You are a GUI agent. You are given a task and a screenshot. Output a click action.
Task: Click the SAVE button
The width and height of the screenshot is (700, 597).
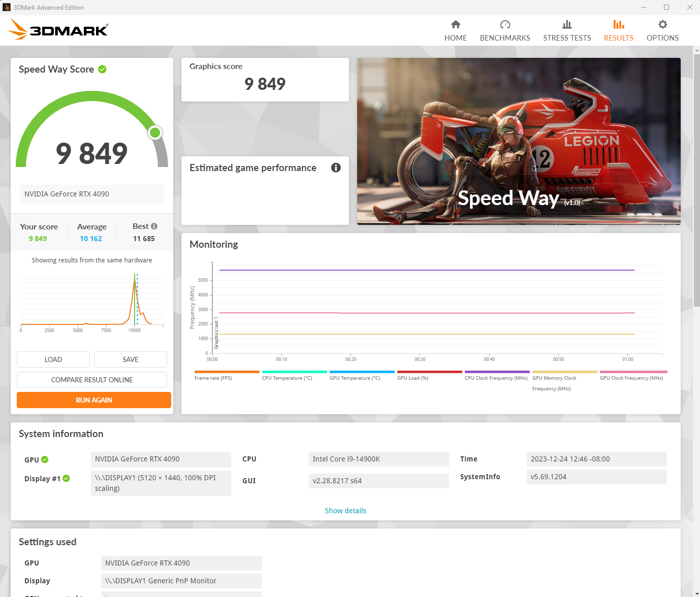pos(131,359)
